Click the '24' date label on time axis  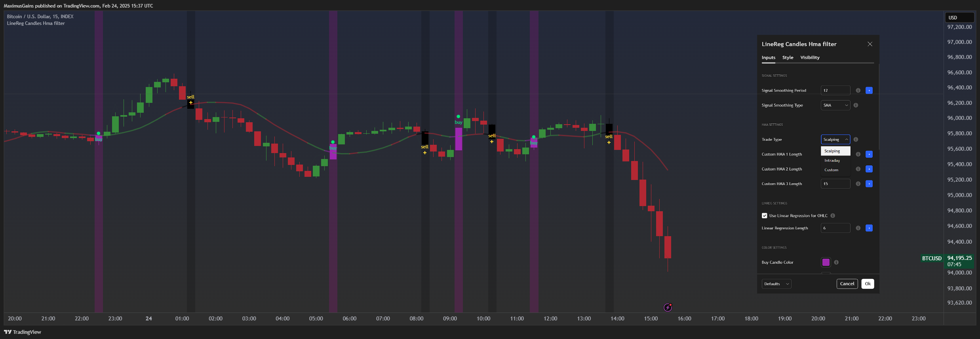pyautogui.click(x=149, y=318)
